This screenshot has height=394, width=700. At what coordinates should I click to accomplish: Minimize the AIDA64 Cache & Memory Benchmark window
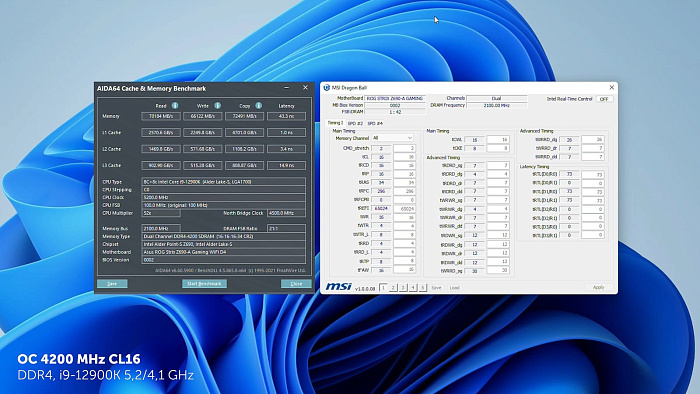pyautogui.click(x=287, y=88)
